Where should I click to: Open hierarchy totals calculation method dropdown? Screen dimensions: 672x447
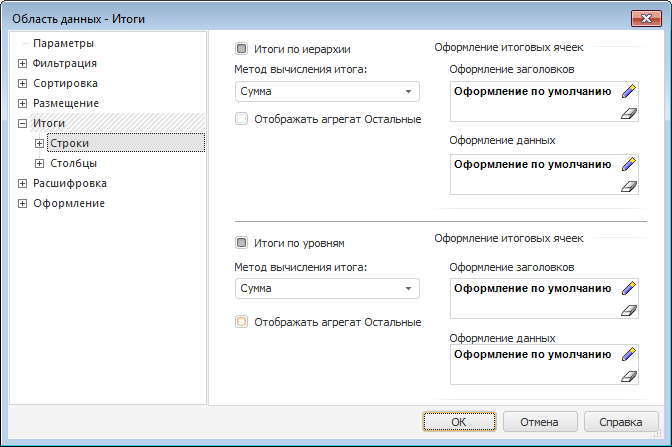(408, 92)
